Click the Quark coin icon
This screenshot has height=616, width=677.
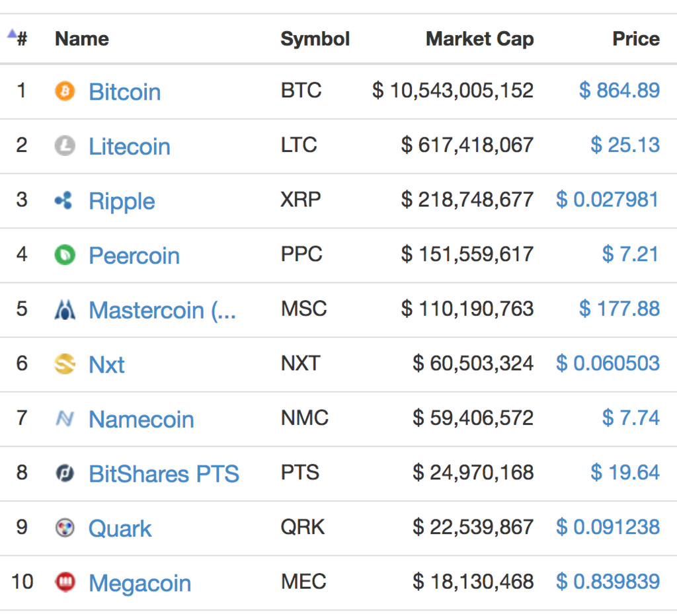click(x=65, y=527)
